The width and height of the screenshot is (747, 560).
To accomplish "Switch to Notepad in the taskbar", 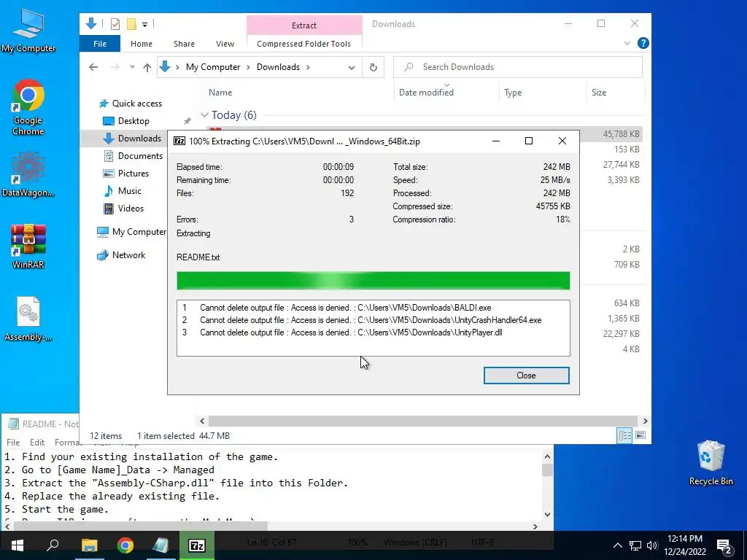I will click(161, 545).
